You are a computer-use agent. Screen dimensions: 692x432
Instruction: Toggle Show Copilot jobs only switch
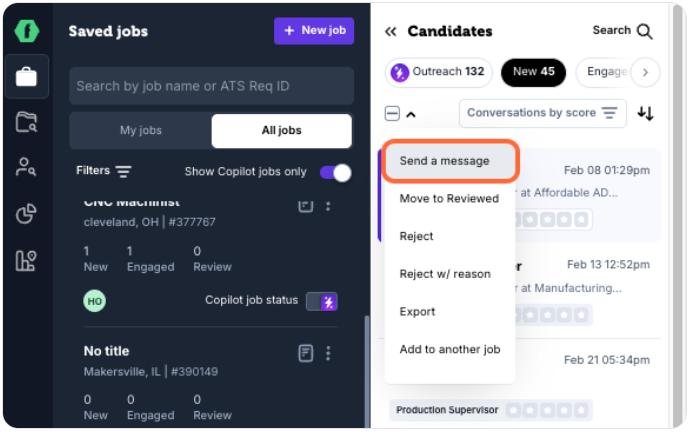(335, 173)
